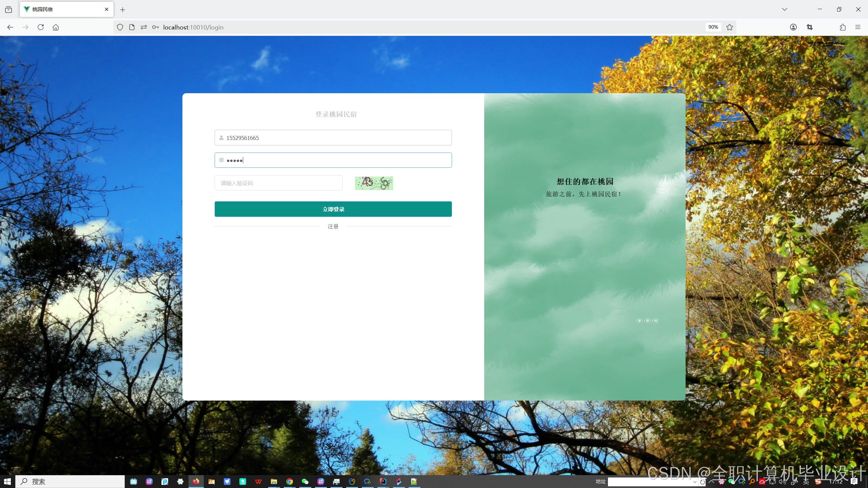Screen dimensions: 868x488
Task: Click the screenshot crop toolbar icon
Action: coord(810,27)
